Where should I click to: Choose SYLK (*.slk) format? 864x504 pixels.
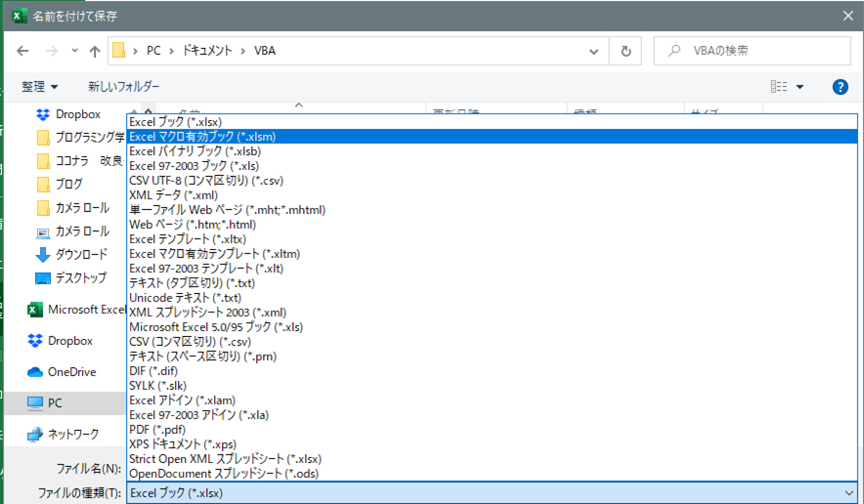click(492, 386)
